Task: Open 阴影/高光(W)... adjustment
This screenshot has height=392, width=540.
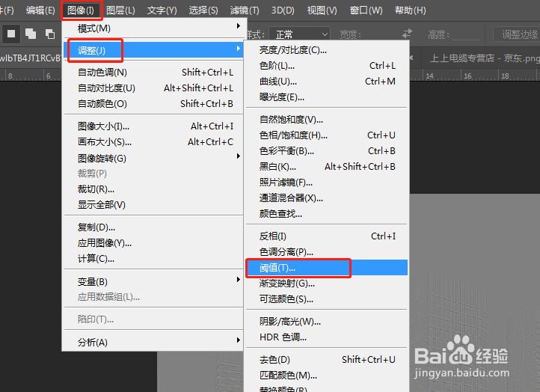Action: pos(327,322)
